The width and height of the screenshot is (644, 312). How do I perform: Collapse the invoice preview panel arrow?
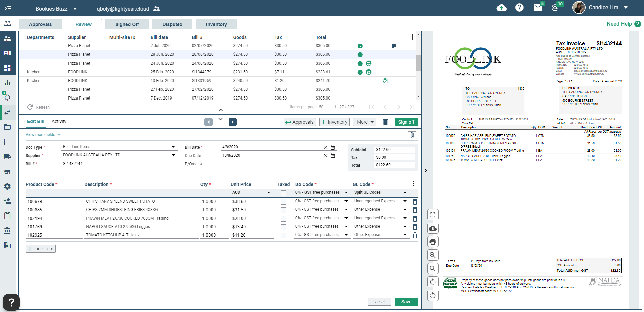(x=426, y=171)
